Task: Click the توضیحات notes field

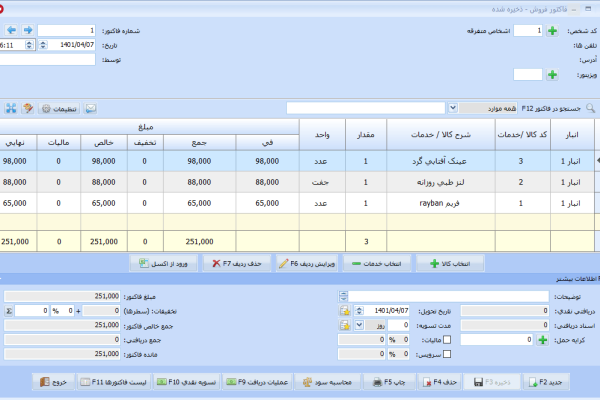Action: [x=448, y=296]
